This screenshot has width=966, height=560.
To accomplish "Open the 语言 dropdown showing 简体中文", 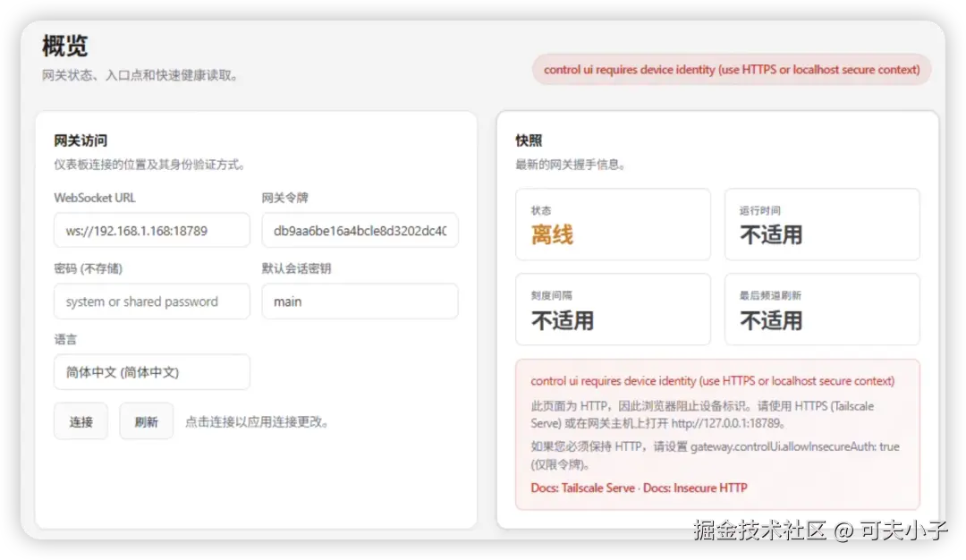I will 151,372.
